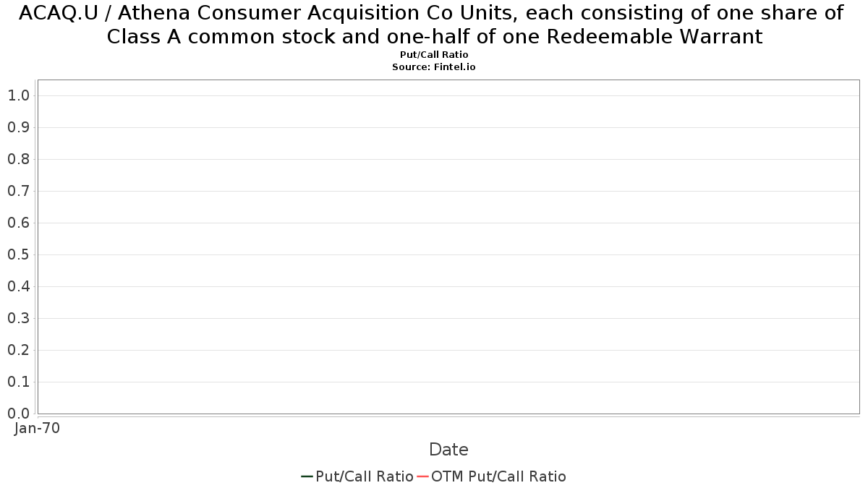
Task: Click the 0.8 y-axis tick label
Action: pos(18,159)
